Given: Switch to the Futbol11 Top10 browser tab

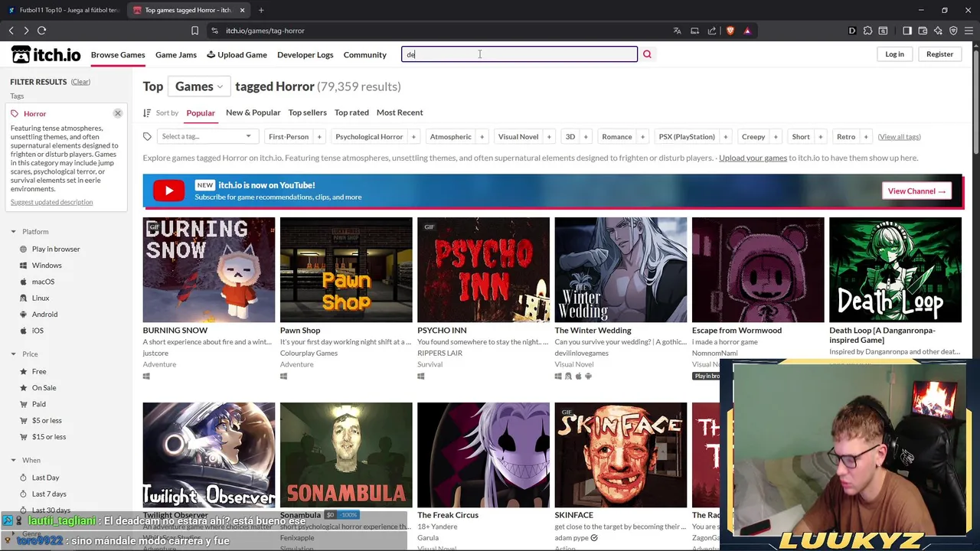Looking at the screenshot, I should 63,10.
